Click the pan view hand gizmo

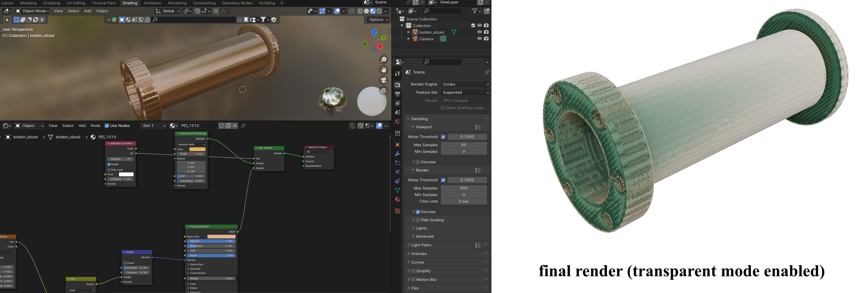[383, 70]
